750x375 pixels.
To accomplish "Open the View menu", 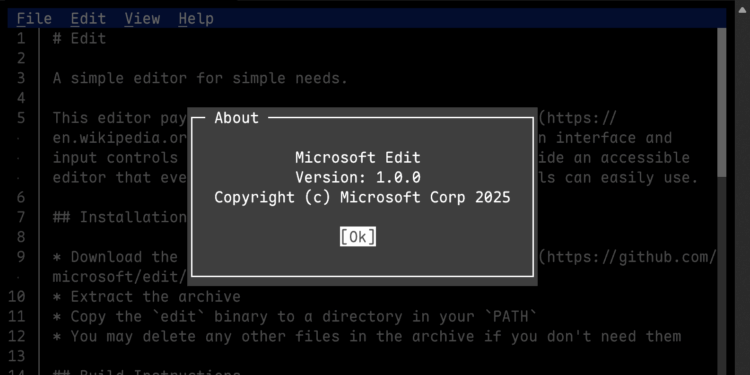I will 142,19.
